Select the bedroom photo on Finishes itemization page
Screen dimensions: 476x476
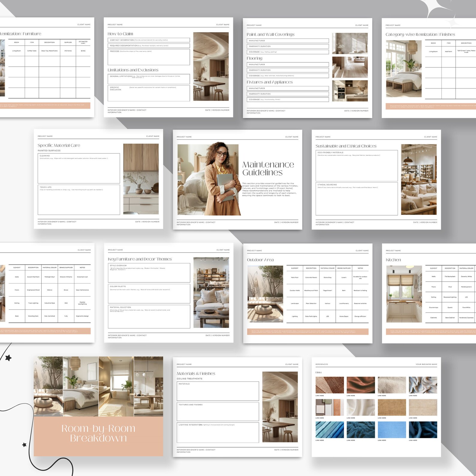coord(404,69)
